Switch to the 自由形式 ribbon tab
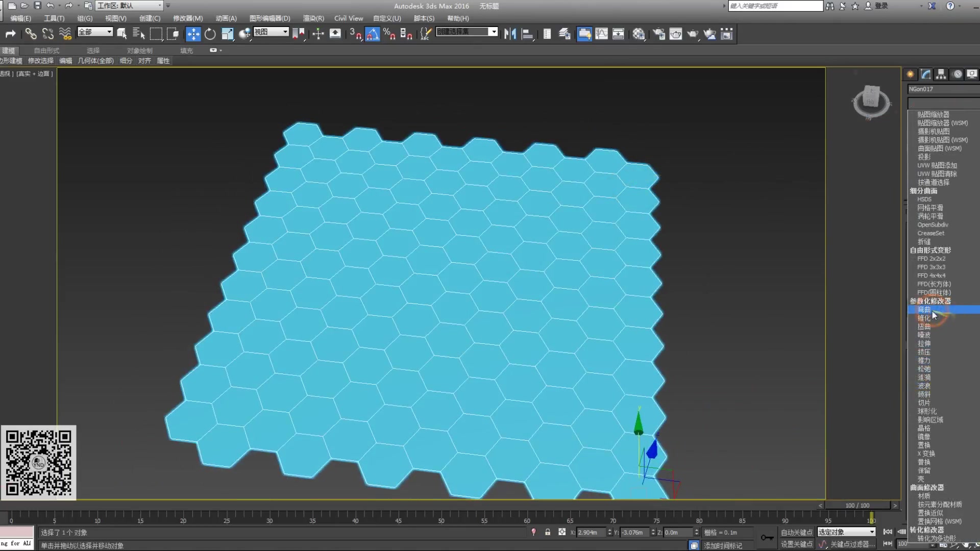The image size is (980, 551). point(46,51)
